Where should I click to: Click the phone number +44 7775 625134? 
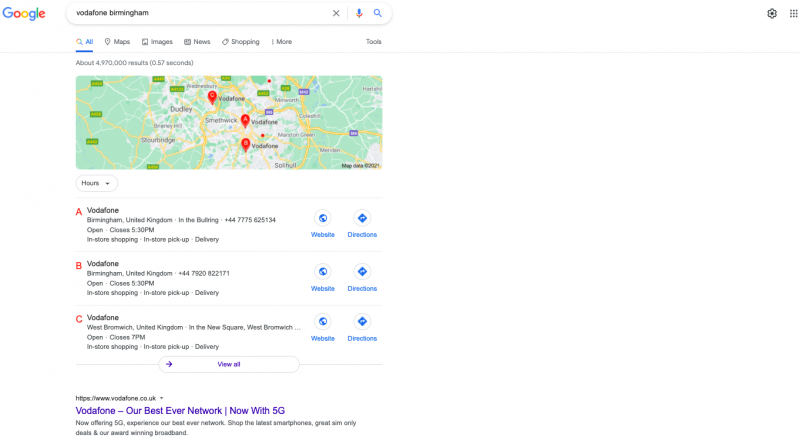click(250, 220)
